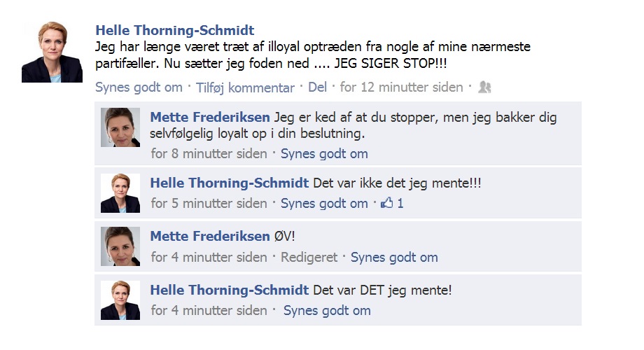Click the thumbs-up like count icon

pos(387,203)
